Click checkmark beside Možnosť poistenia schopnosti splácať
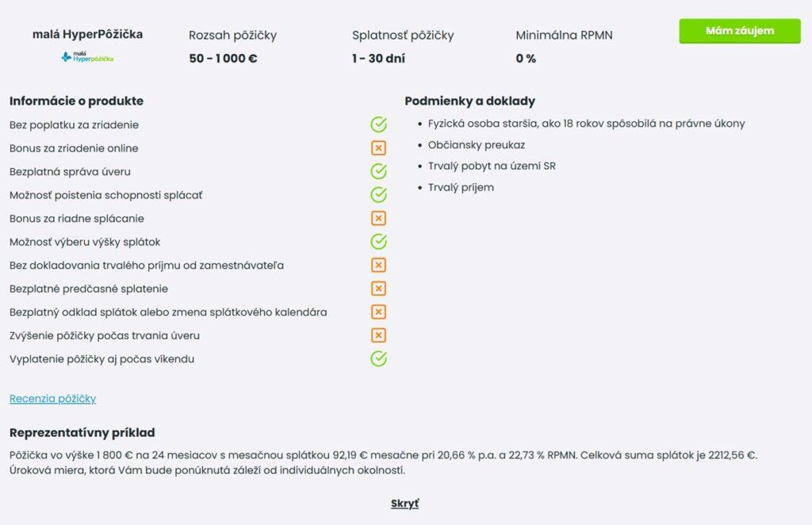This screenshot has height=525, width=812. pyautogui.click(x=378, y=195)
